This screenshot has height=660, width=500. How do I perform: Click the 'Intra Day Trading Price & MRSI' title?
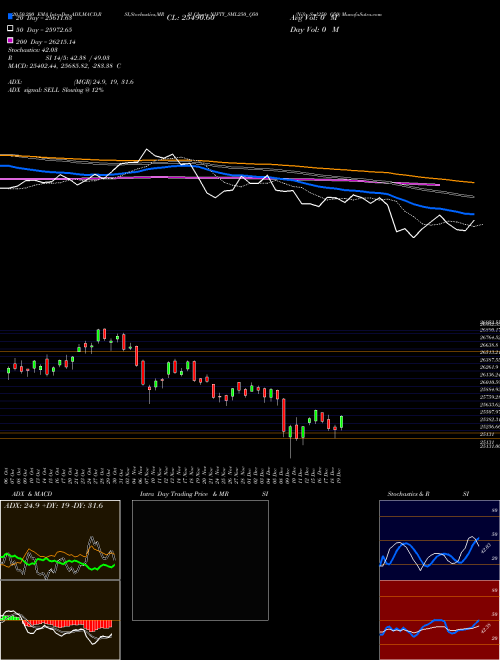coord(204,494)
